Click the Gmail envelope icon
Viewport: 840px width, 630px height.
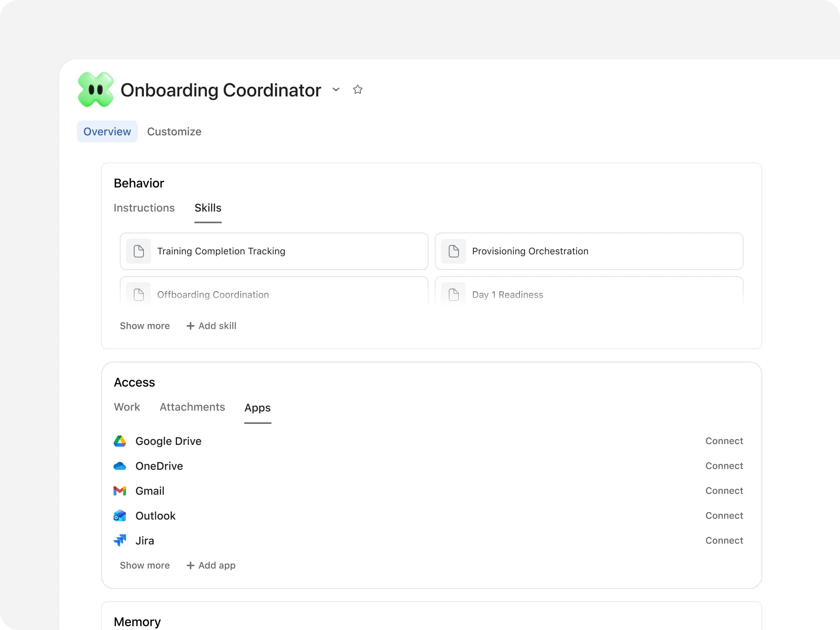coord(120,491)
